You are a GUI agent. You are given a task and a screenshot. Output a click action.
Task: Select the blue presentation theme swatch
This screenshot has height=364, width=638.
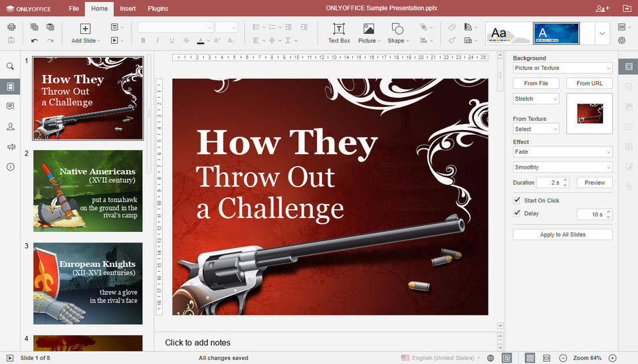coord(556,33)
